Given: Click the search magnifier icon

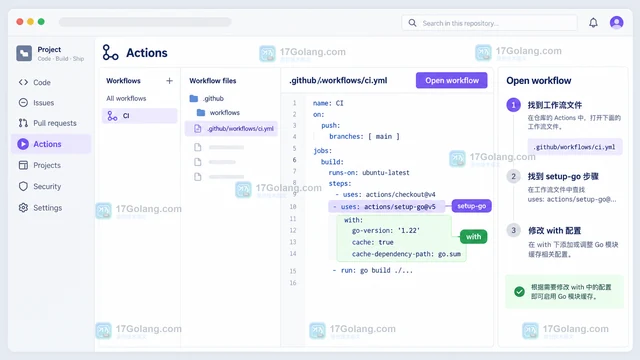Looking at the screenshot, I should [x=412, y=23].
